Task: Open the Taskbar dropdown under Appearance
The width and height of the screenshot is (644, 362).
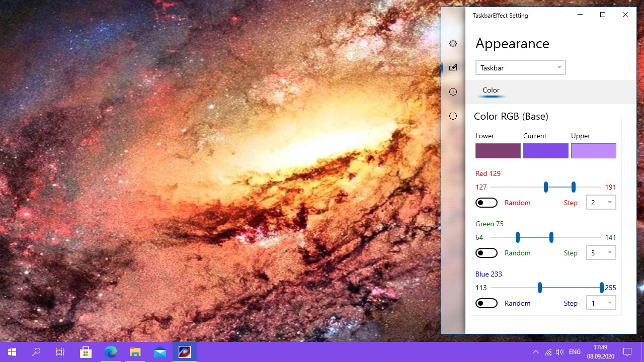Action: pos(521,67)
